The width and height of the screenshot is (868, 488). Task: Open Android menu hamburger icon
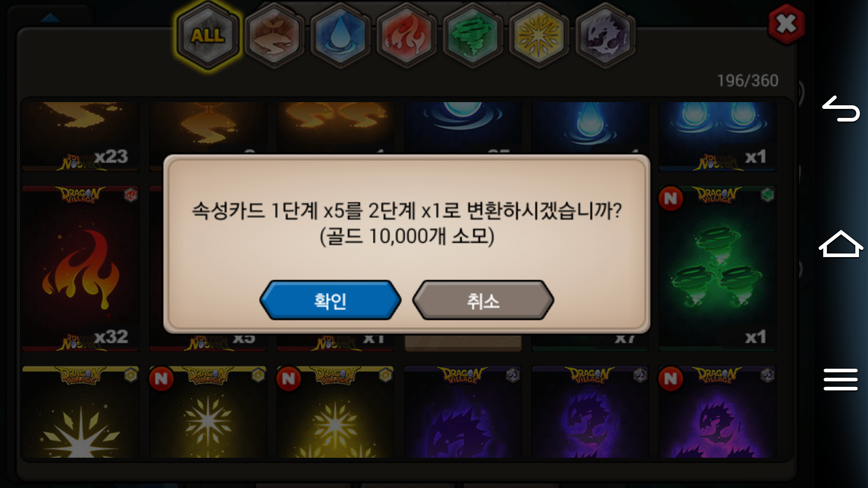coord(840,379)
